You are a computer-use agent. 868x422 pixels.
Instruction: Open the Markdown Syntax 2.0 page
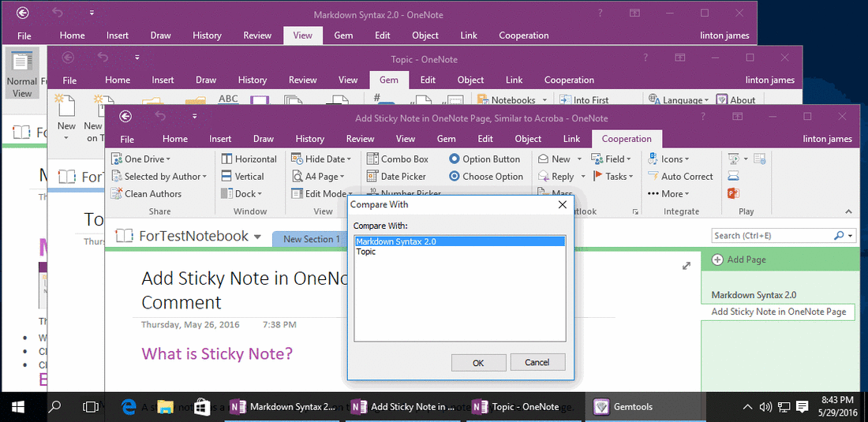754,295
